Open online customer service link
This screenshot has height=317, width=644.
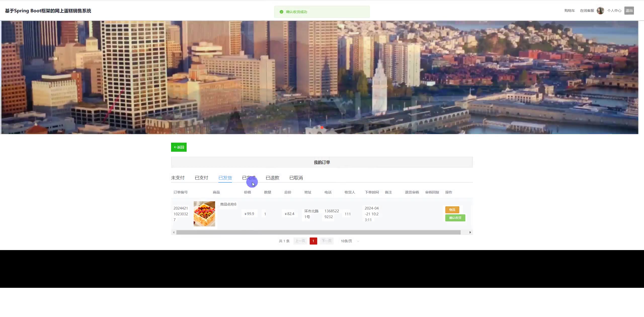587,11
